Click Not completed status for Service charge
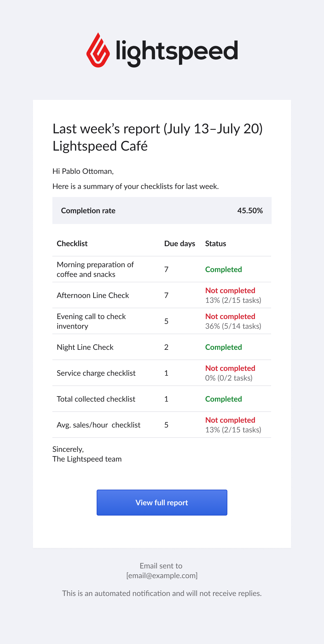Image resolution: width=324 pixels, height=644 pixels. coord(230,368)
